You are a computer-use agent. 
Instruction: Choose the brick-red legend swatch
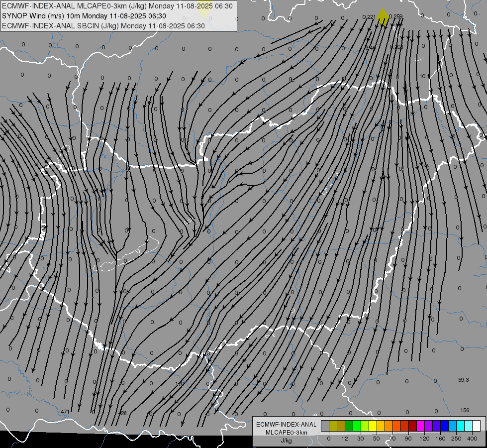click(x=405, y=426)
